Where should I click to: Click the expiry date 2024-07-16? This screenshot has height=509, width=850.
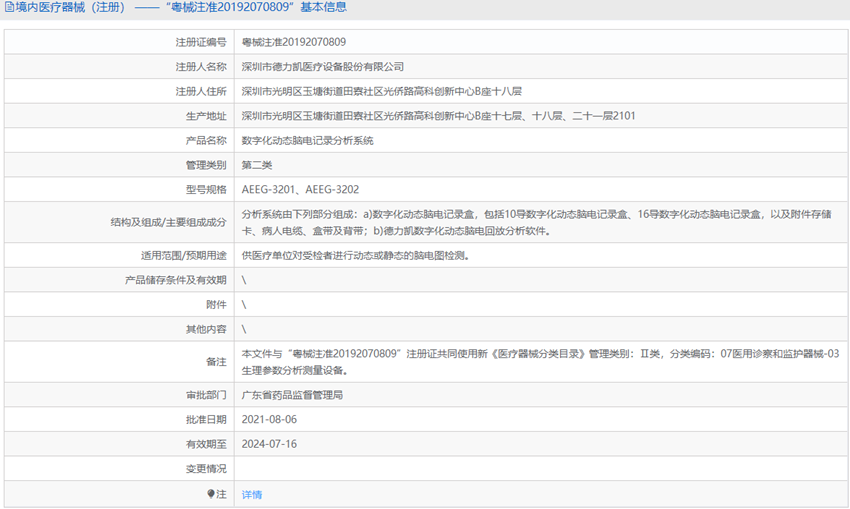click(x=269, y=443)
